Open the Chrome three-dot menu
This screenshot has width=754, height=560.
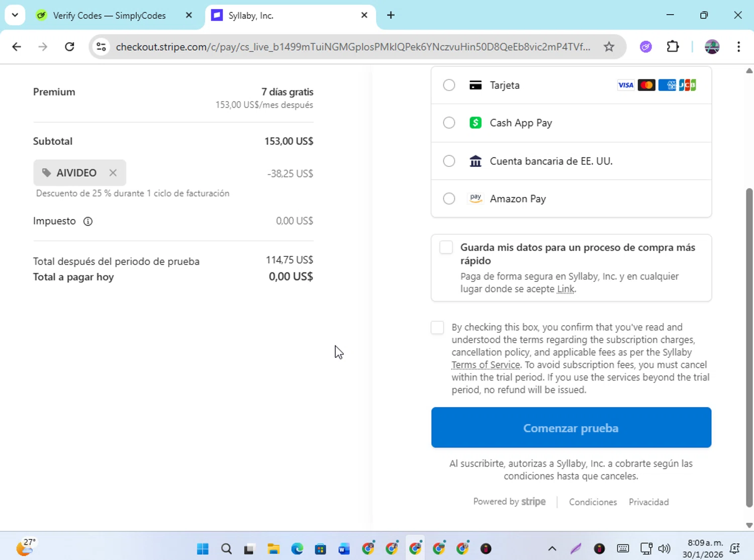click(x=738, y=47)
